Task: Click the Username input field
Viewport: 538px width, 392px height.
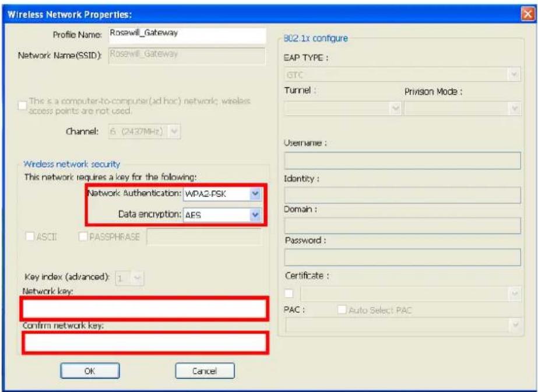Action: coord(402,161)
